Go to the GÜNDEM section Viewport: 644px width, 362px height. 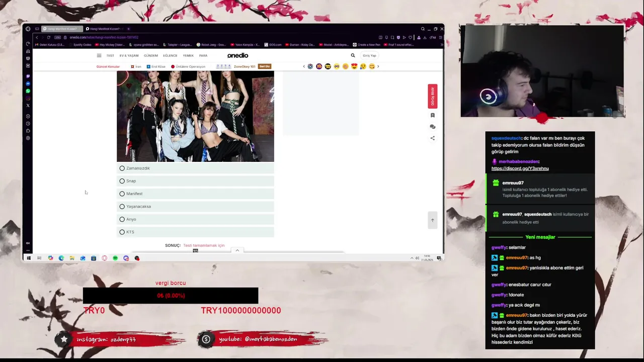point(151,56)
